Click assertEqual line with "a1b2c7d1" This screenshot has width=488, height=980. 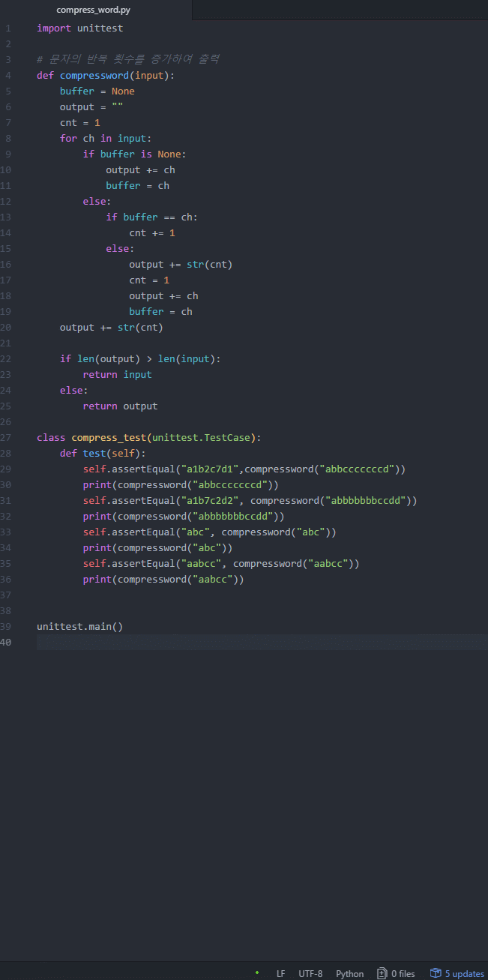pos(244,469)
